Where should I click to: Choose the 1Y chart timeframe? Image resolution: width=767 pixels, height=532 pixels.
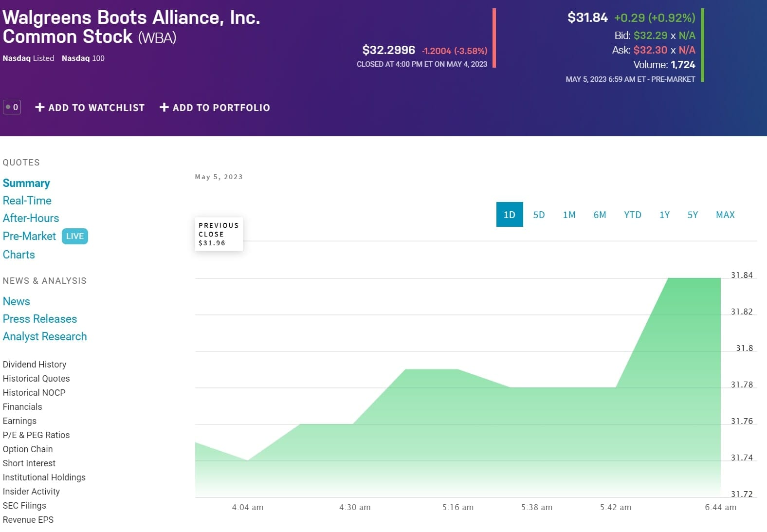point(664,215)
